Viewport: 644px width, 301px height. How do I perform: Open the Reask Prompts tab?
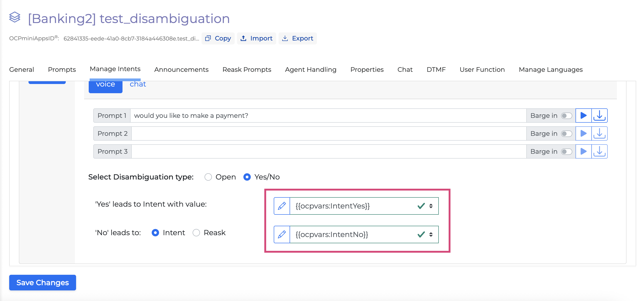tap(247, 69)
